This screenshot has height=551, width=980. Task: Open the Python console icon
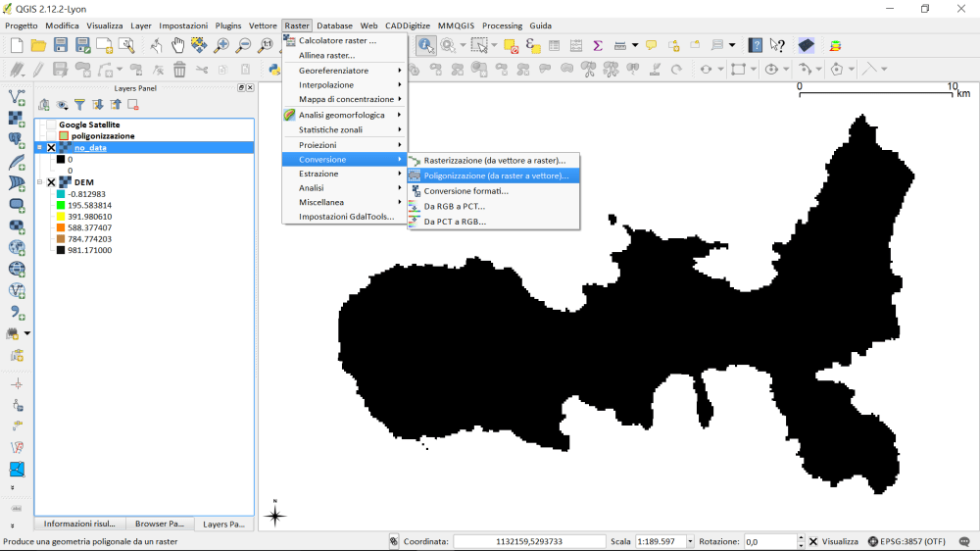tap(275, 70)
